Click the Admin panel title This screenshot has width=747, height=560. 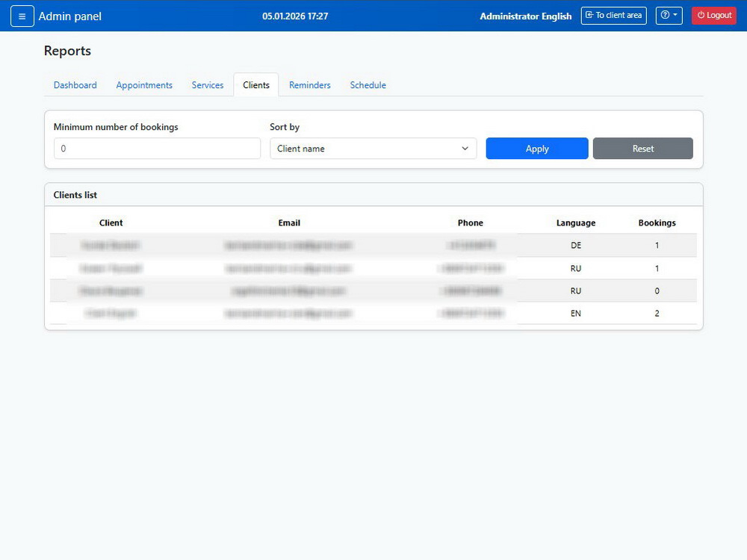(70, 16)
